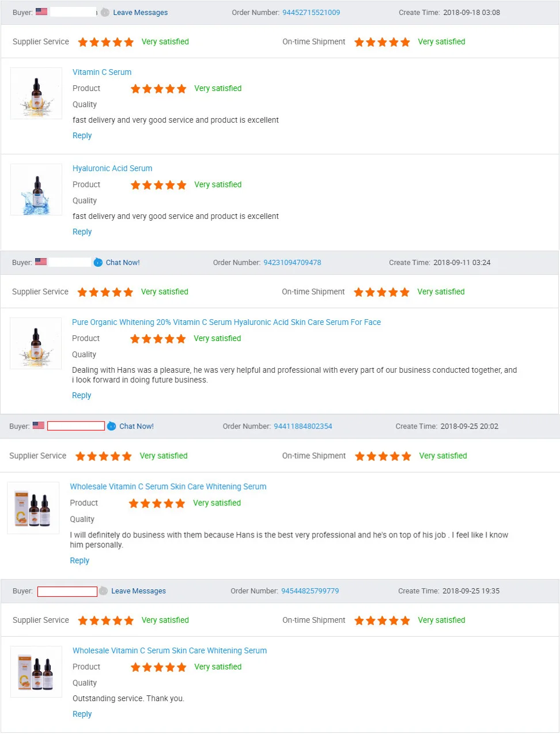Reply to the review praising Hans as helpful
560x734 pixels.
(x=81, y=395)
